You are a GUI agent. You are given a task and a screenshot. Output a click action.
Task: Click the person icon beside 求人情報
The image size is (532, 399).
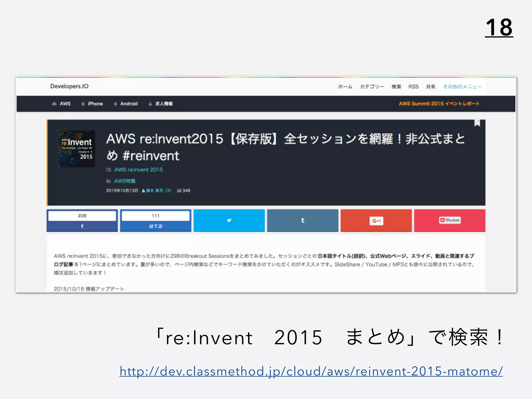click(150, 104)
